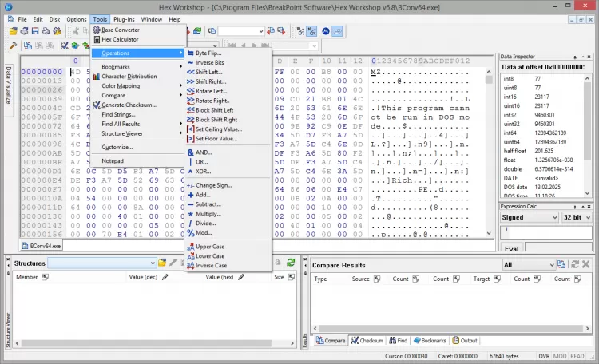Click Generate Checksum in the Tools menu
Screen dimensions: 599x364
click(129, 105)
